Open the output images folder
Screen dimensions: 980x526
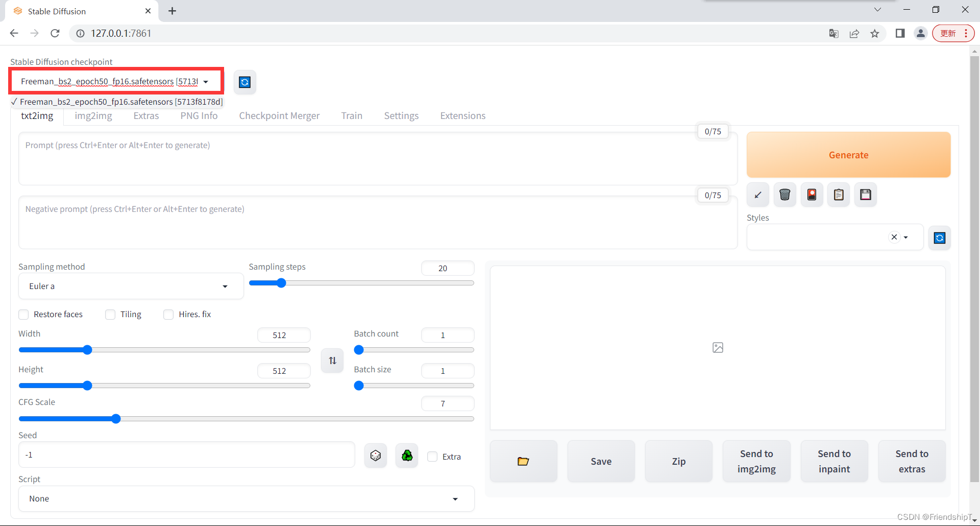(x=523, y=461)
